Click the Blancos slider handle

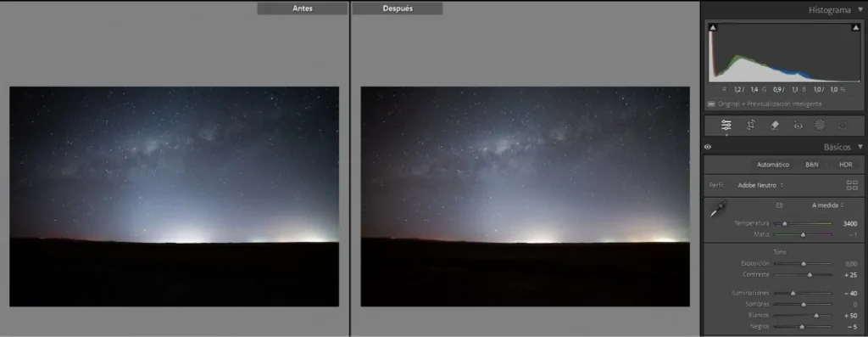click(x=816, y=316)
